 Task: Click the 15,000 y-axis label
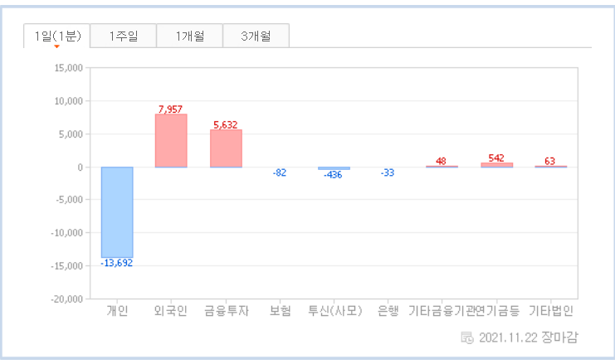pyautogui.click(x=69, y=68)
